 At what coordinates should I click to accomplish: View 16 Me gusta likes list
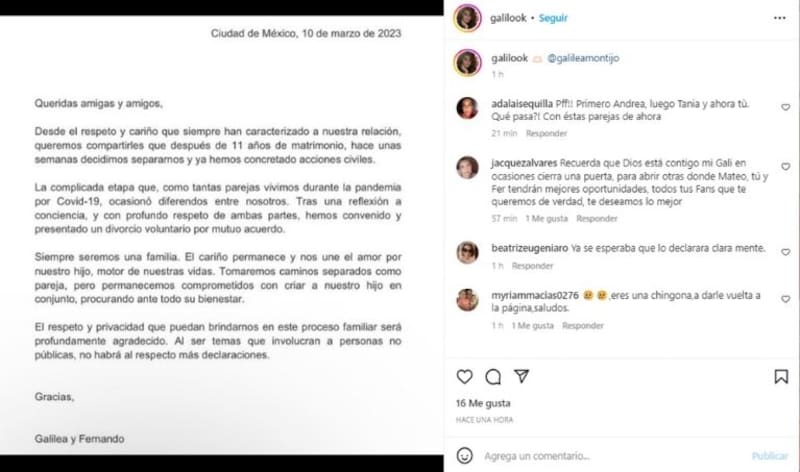pyautogui.click(x=483, y=403)
